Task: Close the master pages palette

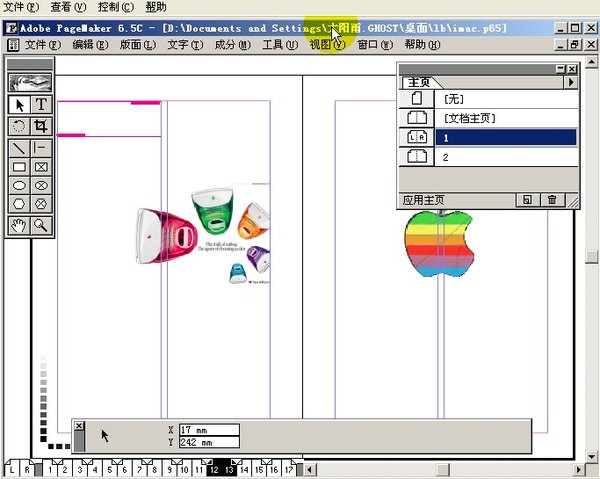Action: [x=572, y=69]
